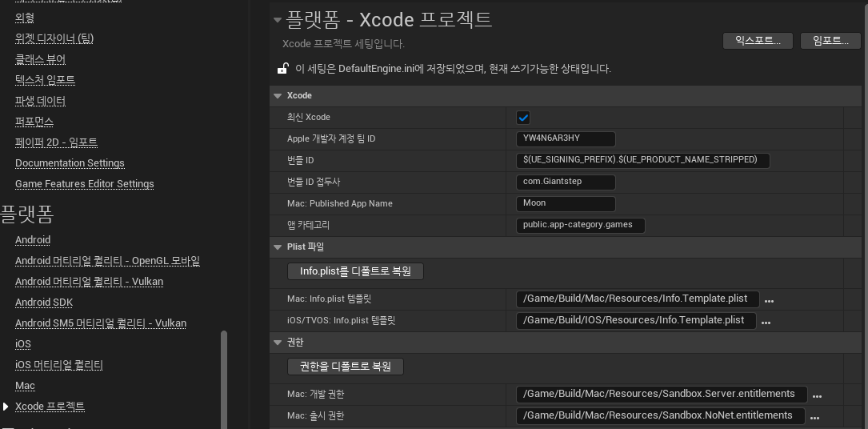Select the iOS platform page
Screen dimensions: 868x429
click(x=22, y=343)
